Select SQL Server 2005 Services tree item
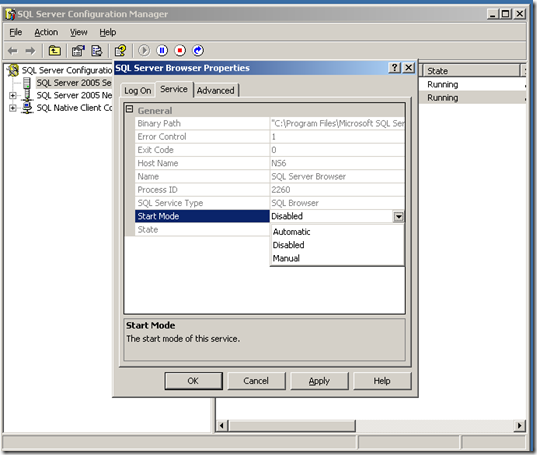Viewport: 537px width, 455px height. pos(74,83)
